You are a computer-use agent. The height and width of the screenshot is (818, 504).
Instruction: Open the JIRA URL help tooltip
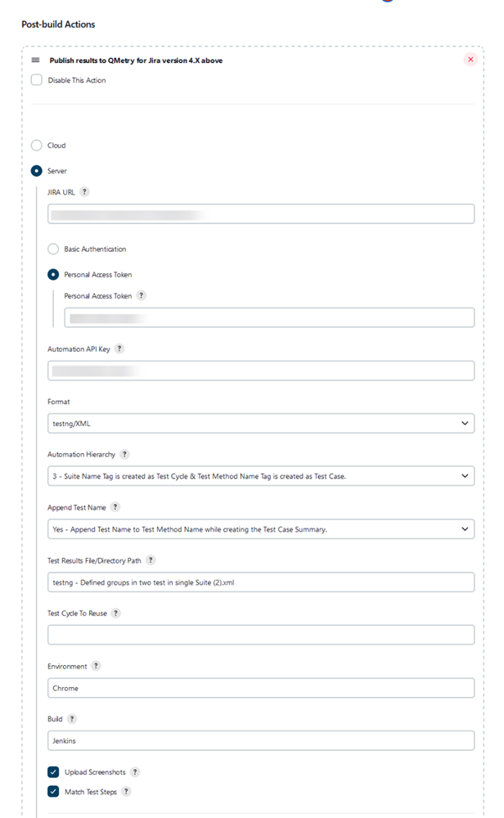[84, 192]
